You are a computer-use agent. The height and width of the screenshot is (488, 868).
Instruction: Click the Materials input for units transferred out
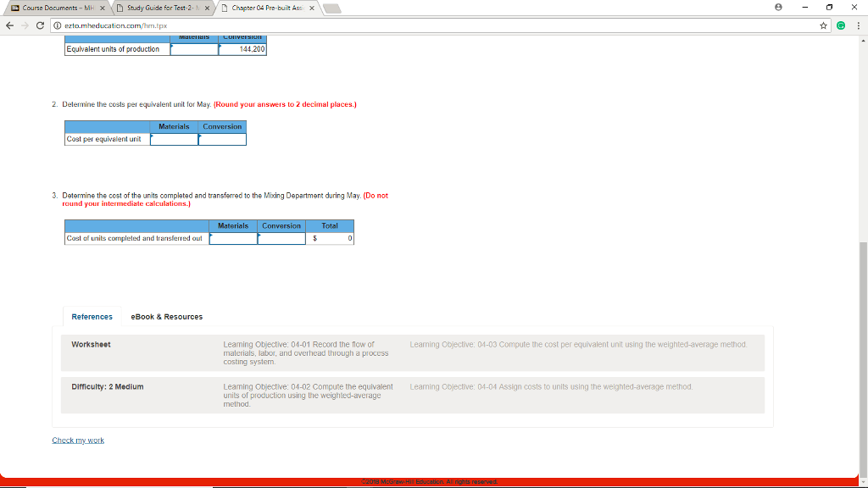coord(233,239)
